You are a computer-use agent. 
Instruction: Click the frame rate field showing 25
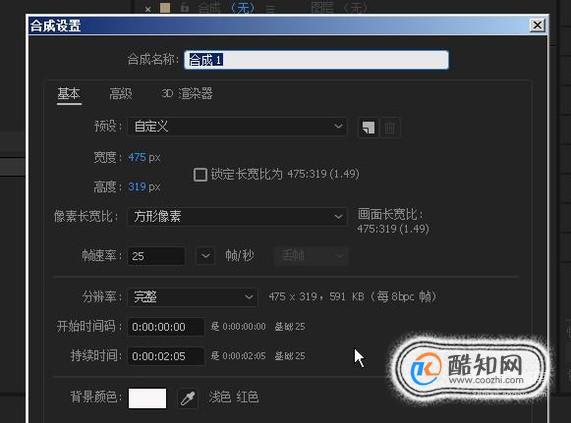click(x=156, y=256)
